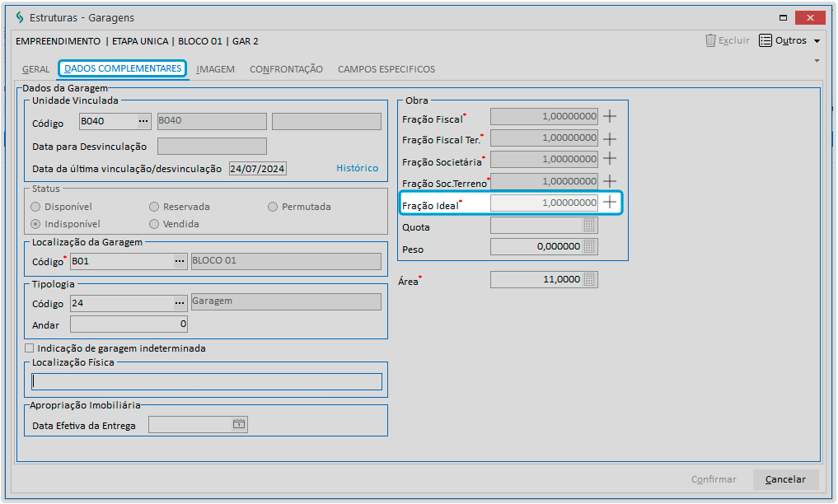Viewport: 838px width, 504px height.
Task: Expand the Outros dropdown arrow
Action: click(x=817, y=41)
